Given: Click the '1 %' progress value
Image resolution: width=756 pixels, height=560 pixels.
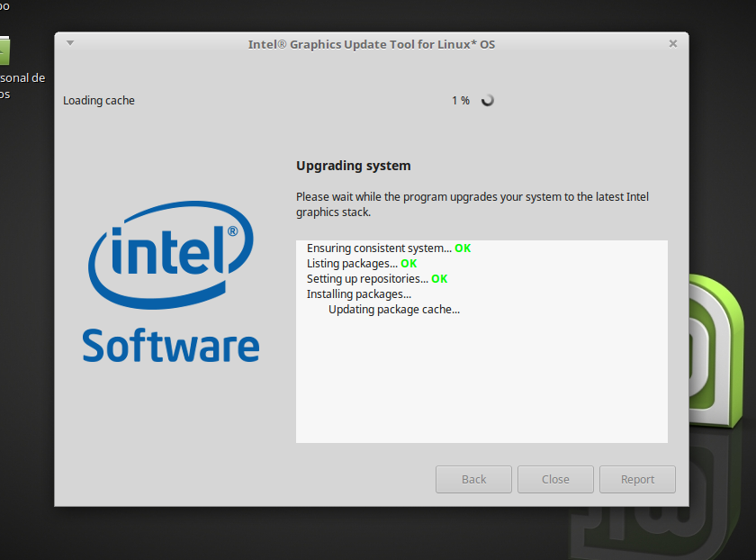Looking at the screenshot, I should coord(461,100).
